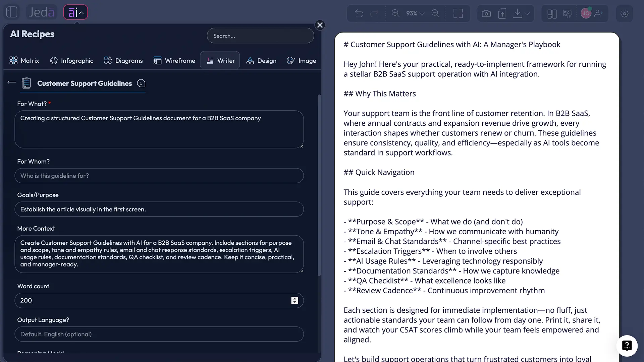
Task: Click the For What text area
Action: (159, 129)
